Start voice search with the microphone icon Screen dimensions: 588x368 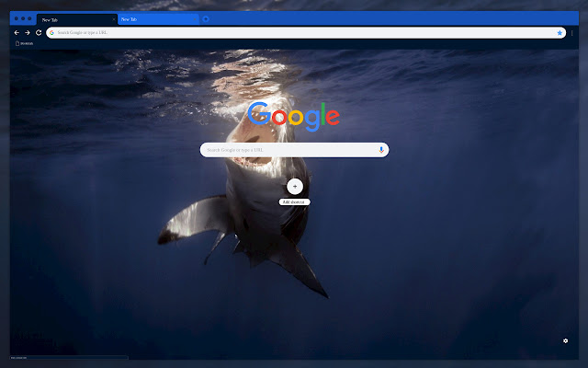point(381,150)
